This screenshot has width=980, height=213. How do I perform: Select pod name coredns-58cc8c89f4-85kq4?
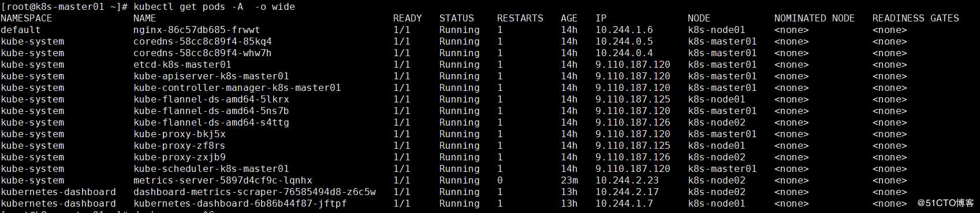[203, 42]
